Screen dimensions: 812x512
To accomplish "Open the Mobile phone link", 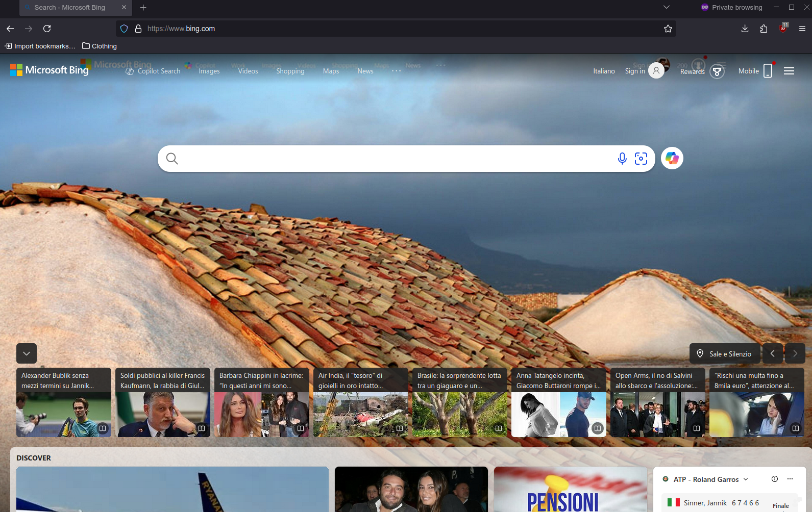I will (756, 71).
